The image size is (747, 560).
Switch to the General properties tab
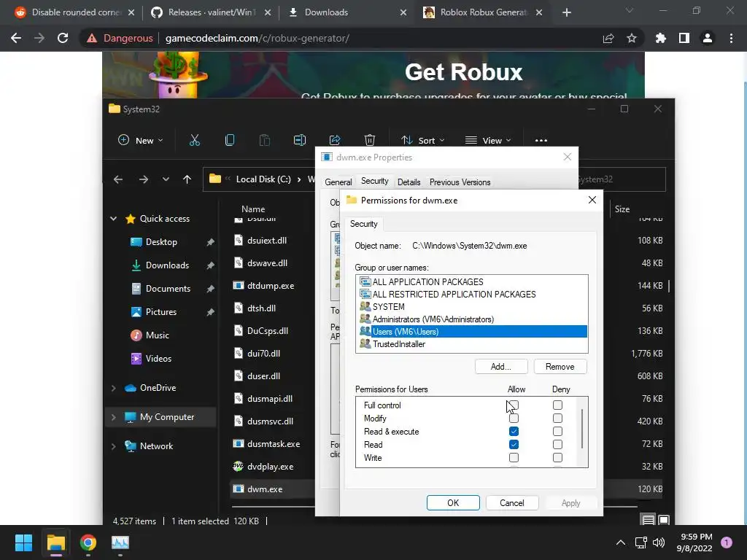tap(338, 182)
